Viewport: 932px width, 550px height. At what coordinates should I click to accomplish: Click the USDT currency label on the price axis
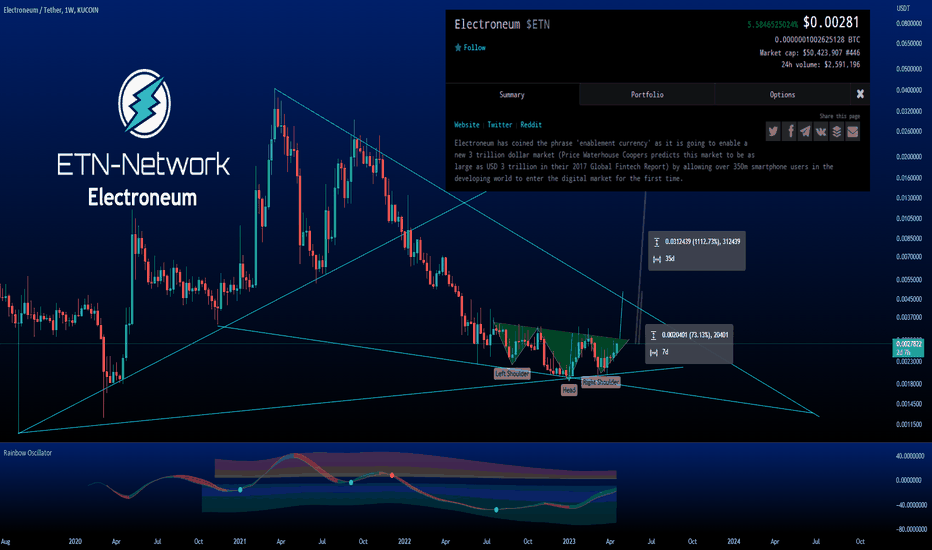tap(903, 8)
